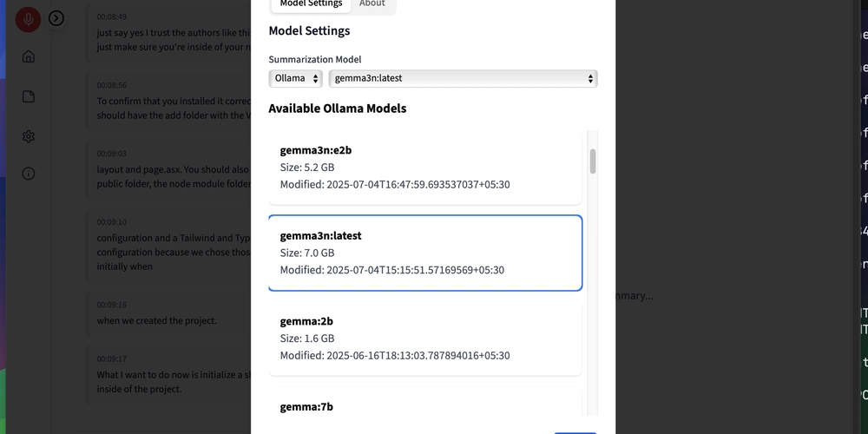Click the blue button at dialog bottom
Image resolution: width=868 pixels, height=434 pixels.
pyautogui.click(x=575, y=433)
